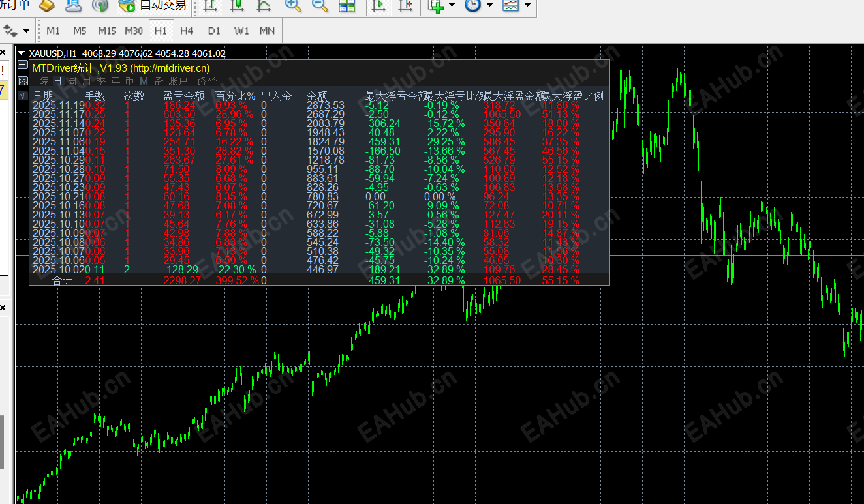
Task: Click the 余额 column header
Action: click(x=317, y=96)
